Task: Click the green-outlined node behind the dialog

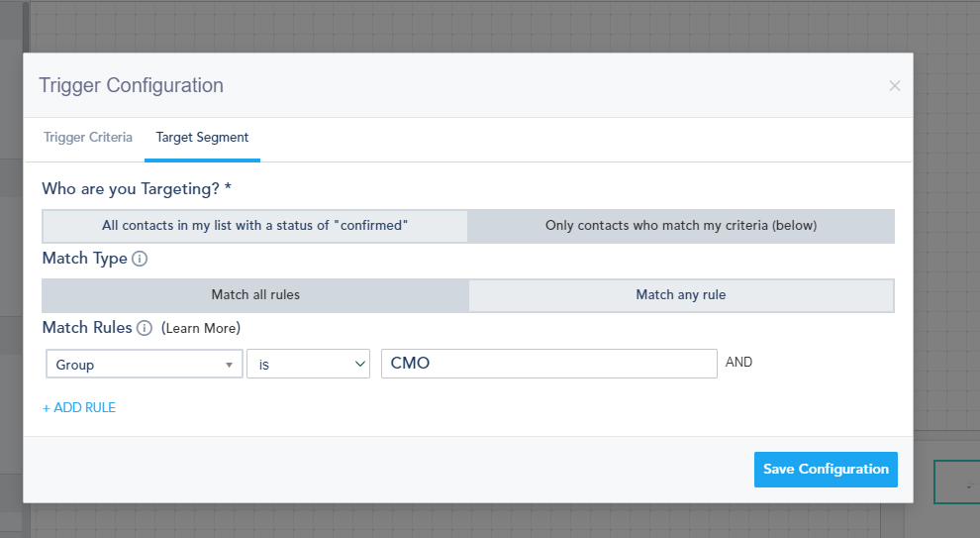Action: pos(956,483)
